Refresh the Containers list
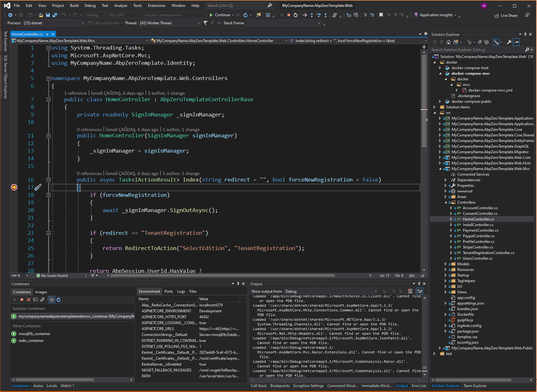The height and width of the screenshot is (392, 537). pos(59,300)
